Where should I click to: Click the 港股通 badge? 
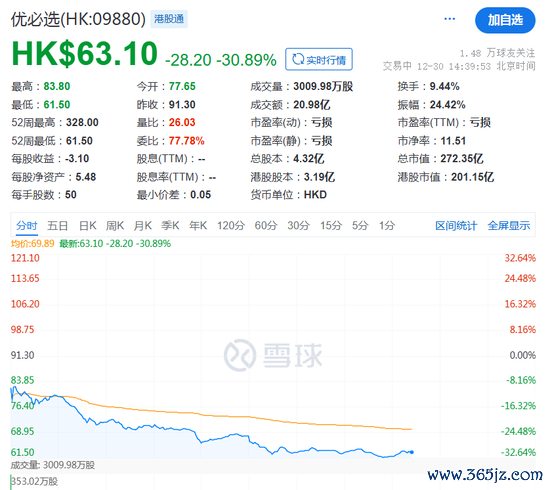[169, 19]
